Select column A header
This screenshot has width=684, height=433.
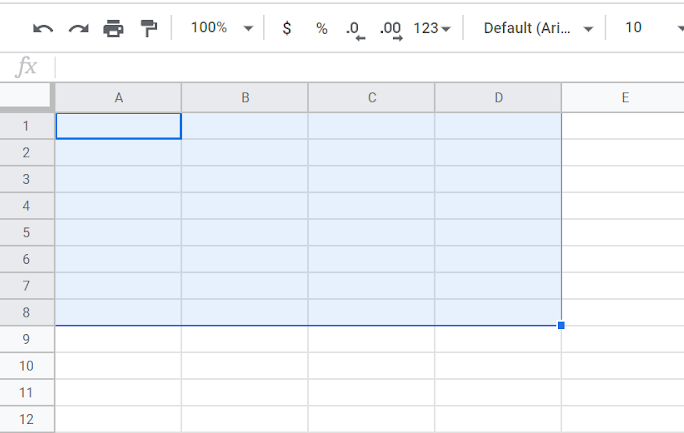click(x=118, y=98)
